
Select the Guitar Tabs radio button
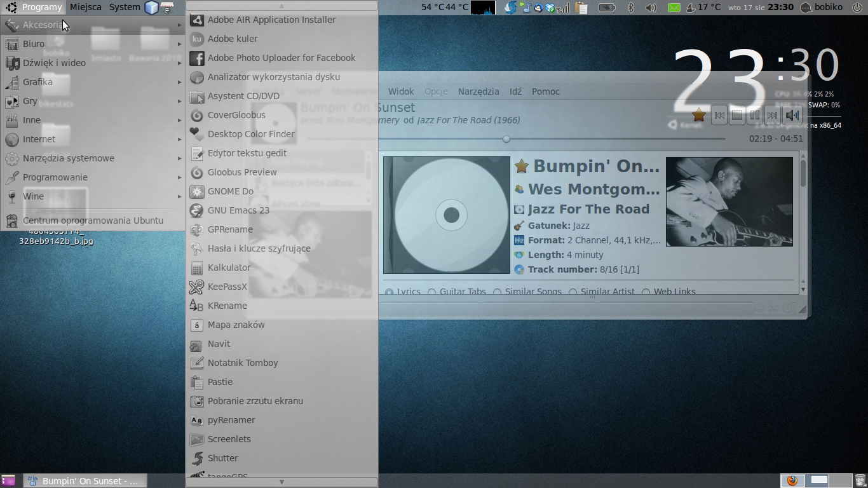(x=432, y=292)
